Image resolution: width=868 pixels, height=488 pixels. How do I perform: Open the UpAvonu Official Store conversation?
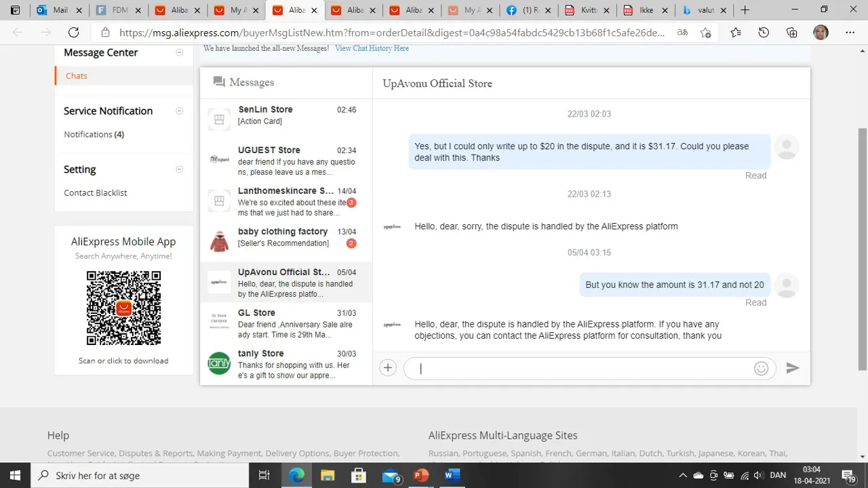[286, 282]
